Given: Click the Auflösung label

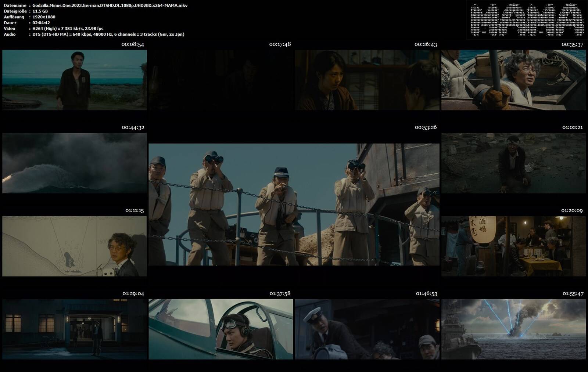Looking at the screenshot, I should coord(14,17).
